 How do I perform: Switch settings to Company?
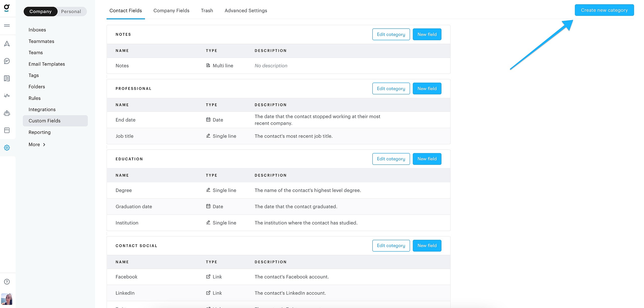pos(41,12)
